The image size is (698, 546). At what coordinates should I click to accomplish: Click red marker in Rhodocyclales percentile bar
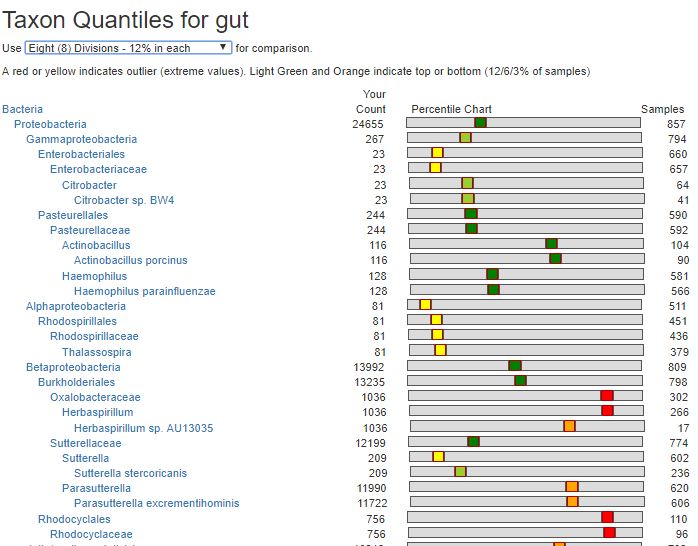pos(607,517)
